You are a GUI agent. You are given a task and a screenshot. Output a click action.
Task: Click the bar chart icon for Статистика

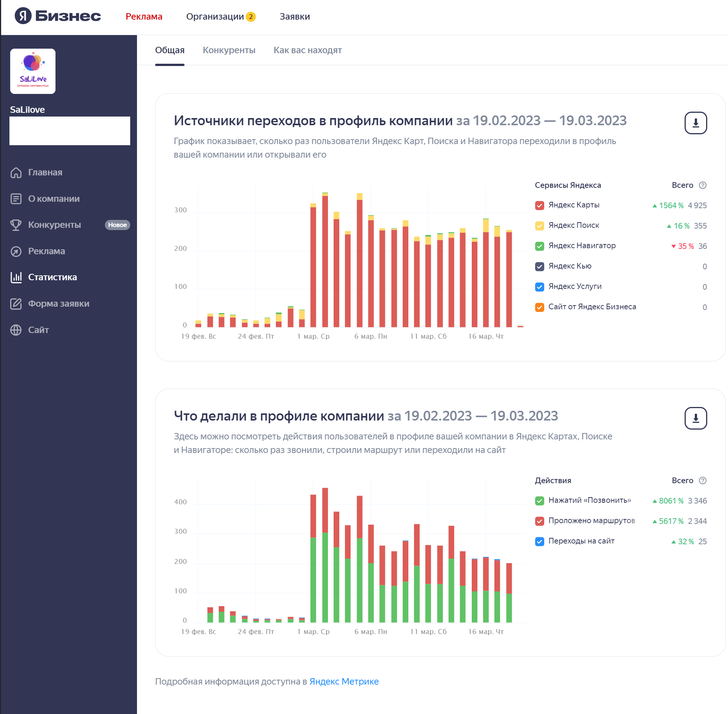16,277
